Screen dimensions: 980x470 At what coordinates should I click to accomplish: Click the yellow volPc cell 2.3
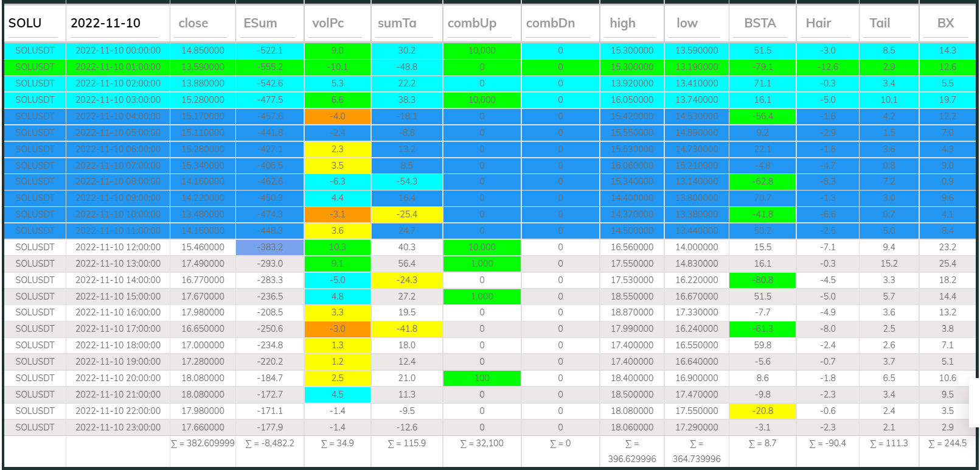pos(338,149)
